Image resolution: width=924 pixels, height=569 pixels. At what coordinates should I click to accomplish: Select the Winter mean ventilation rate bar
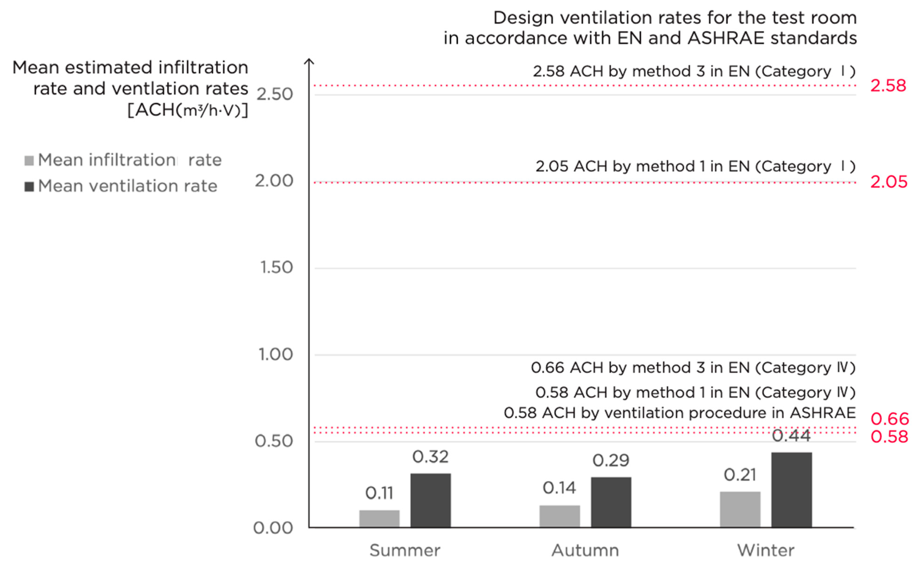[x=791, y=490]
